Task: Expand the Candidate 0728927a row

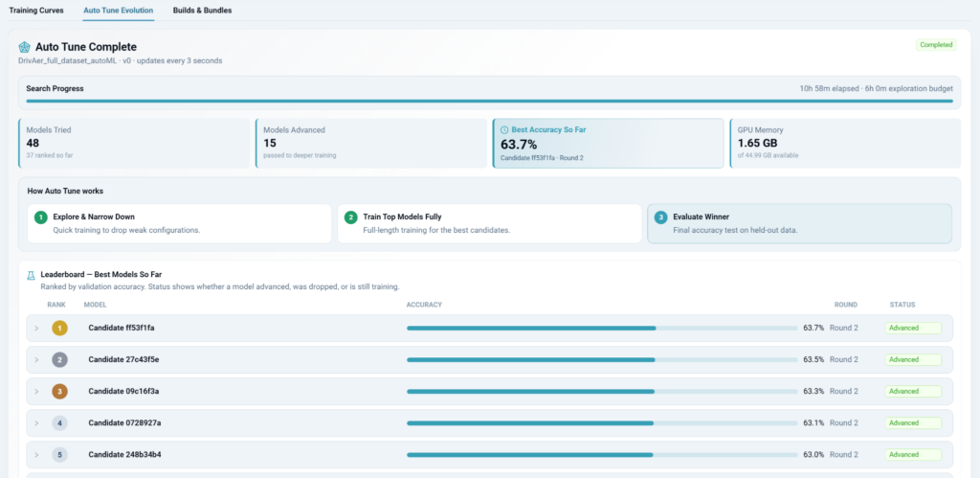Action: tap(36, 423)
